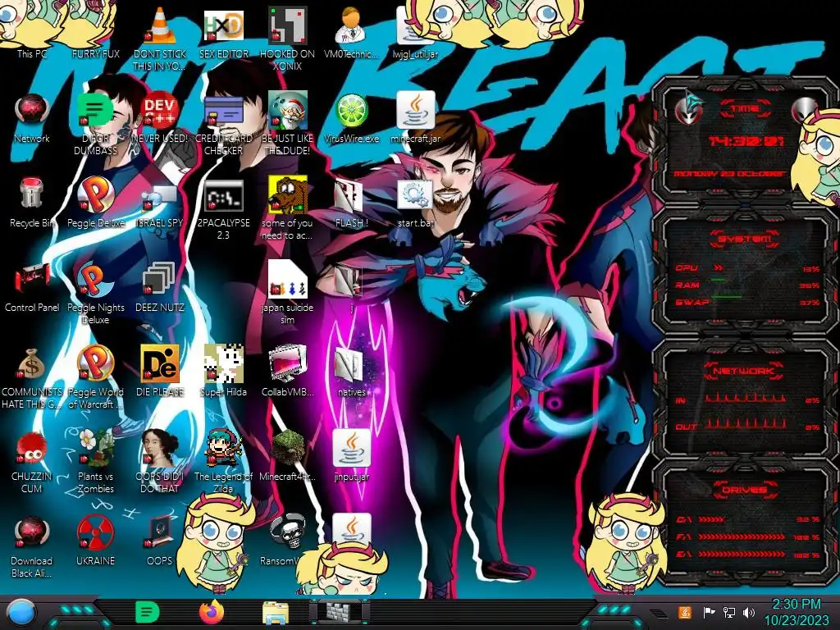Select the BE JUST LIKE THE DUDE icon
Image resolution: width=840 pixels, height=630 pixels.
coord(288,123)
